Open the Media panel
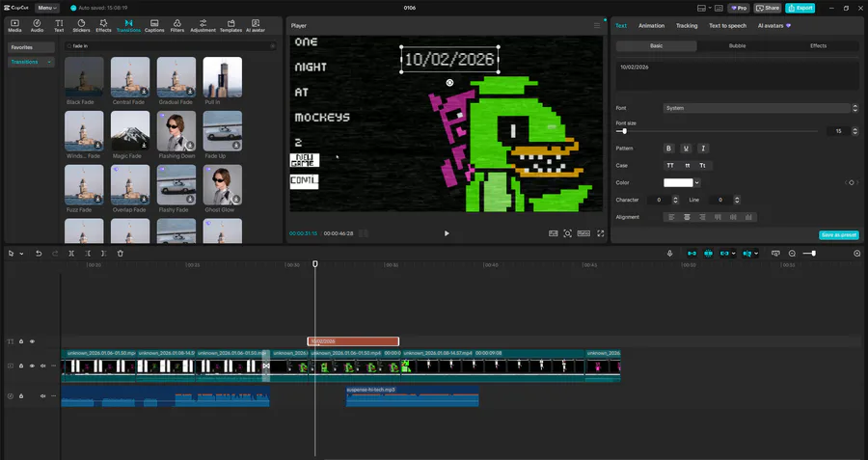 click(14, 25)
